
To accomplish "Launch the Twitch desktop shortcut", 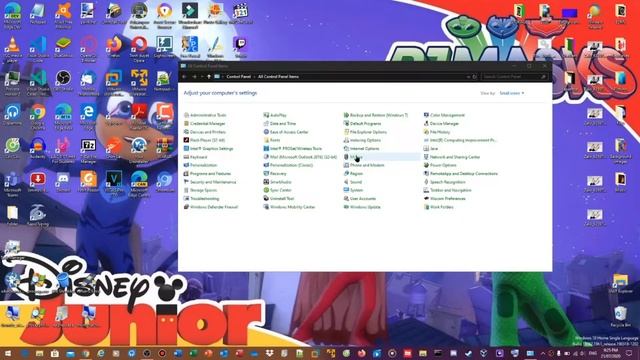I will tap(240, 46).
